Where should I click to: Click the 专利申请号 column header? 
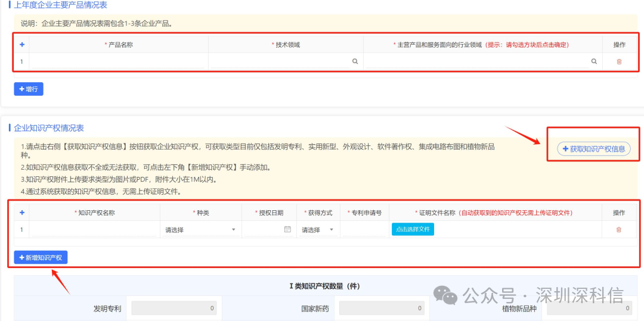coord(364,213)
